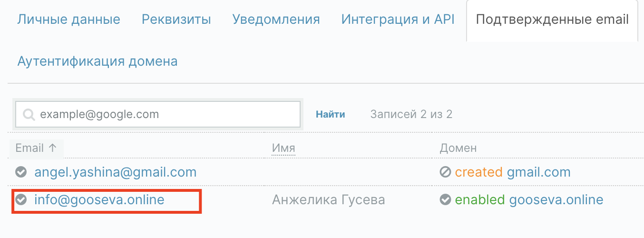The image size is (644, 238).
Task: Open the Уведомления tab
Action: click(276, 20)
